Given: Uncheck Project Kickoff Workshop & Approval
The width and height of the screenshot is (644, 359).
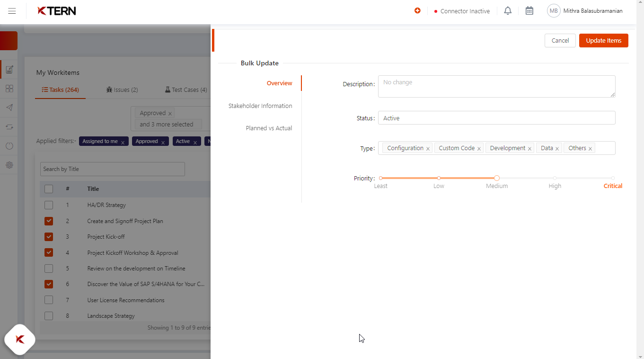Looking at the screenshot, I should pos(49,253).
